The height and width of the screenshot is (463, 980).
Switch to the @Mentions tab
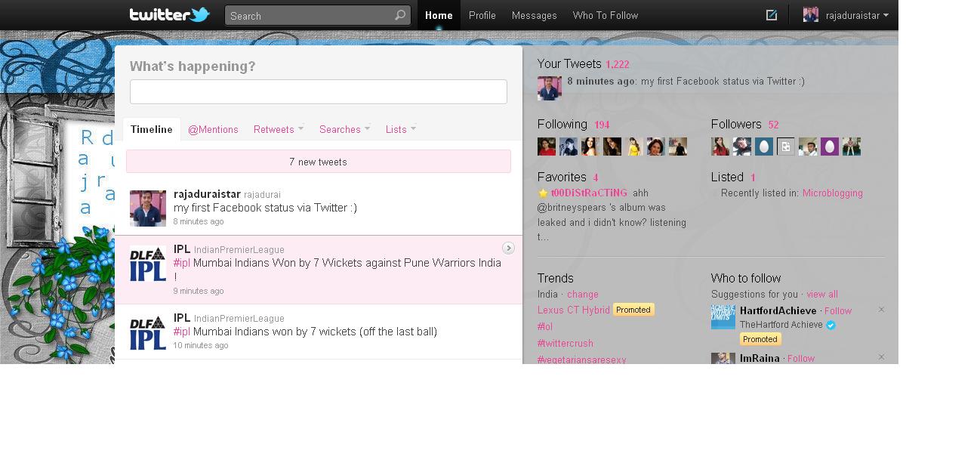(x=213, y=129)
